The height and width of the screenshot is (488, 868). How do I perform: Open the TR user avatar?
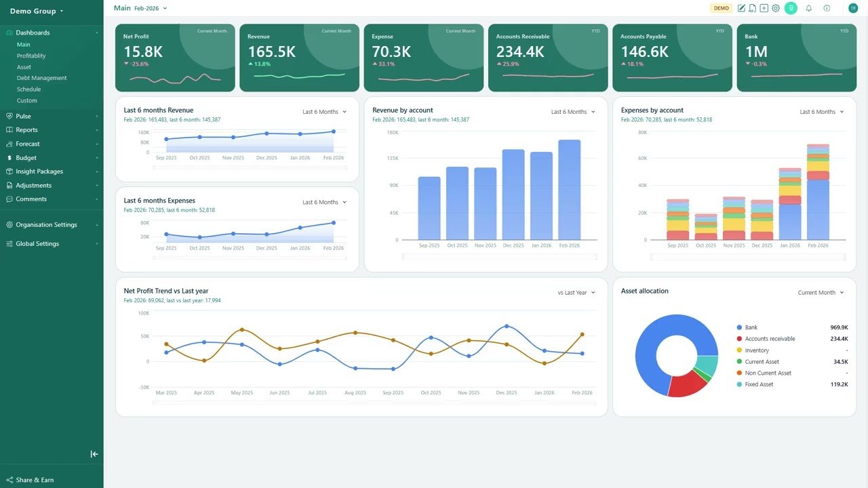853,8
